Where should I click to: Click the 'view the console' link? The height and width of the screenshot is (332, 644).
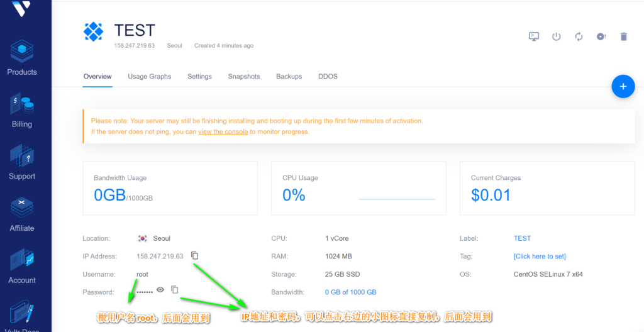click(x=223, y=132)
